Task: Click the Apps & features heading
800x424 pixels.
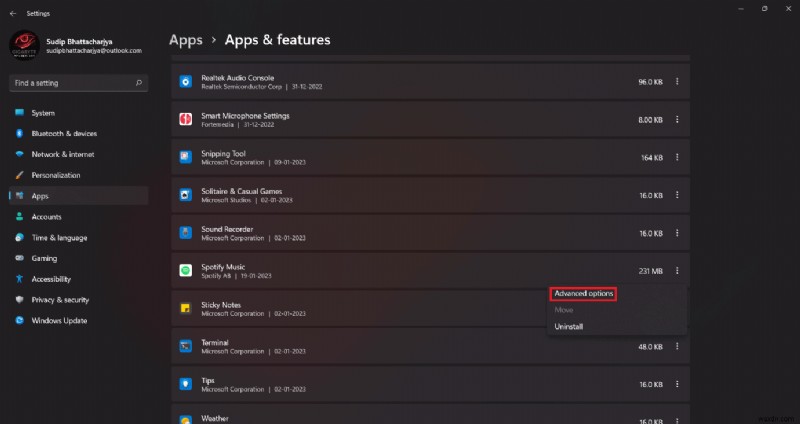Action: (x=278, y=40)
